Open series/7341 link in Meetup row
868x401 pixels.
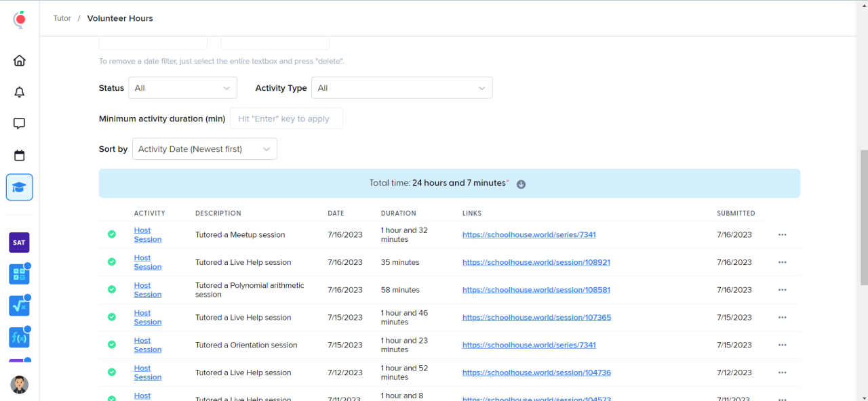pos(529,234)
